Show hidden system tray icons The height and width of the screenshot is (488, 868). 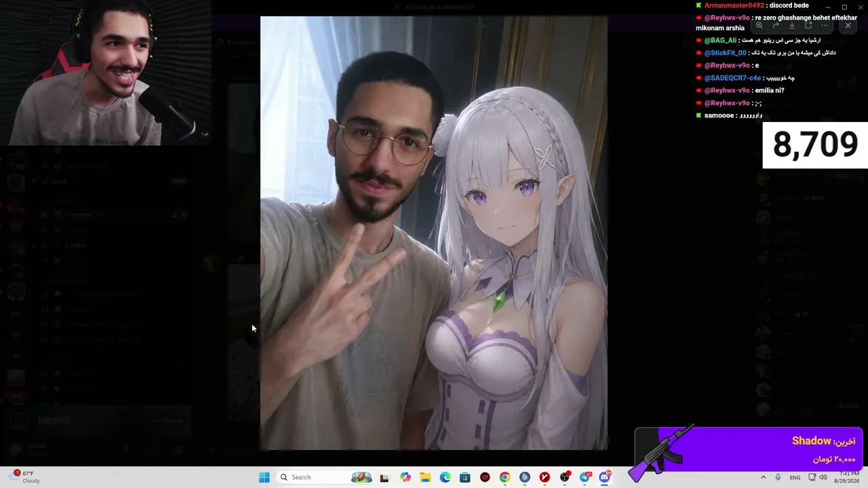(x=763, y=477)
